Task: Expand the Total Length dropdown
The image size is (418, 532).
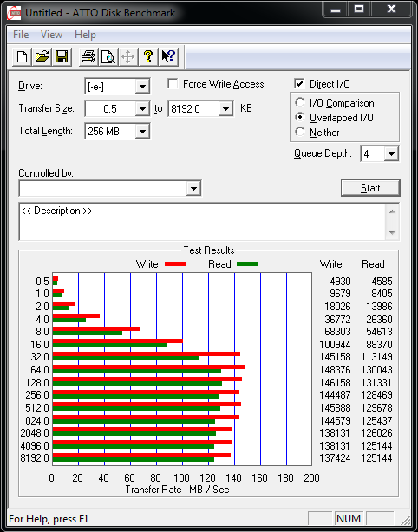Action: [142, 132]
